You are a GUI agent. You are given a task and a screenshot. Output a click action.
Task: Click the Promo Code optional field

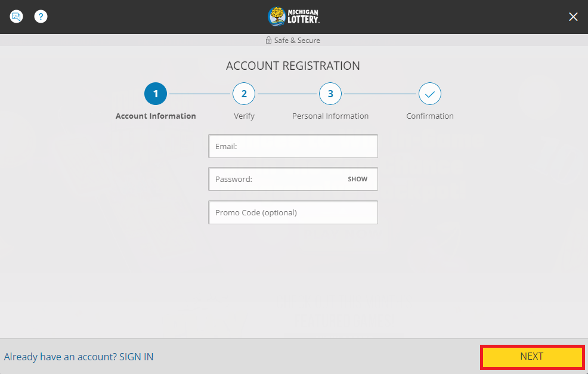point(293,212)
